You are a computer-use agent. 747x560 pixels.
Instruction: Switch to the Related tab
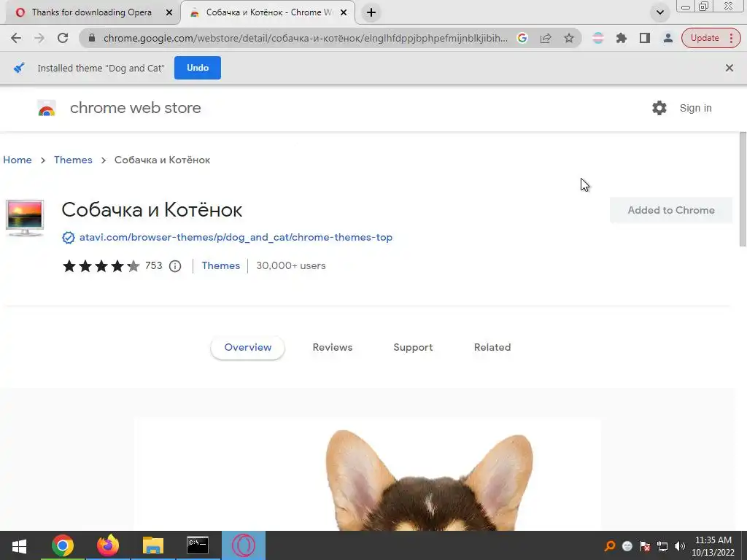(492, 348)
